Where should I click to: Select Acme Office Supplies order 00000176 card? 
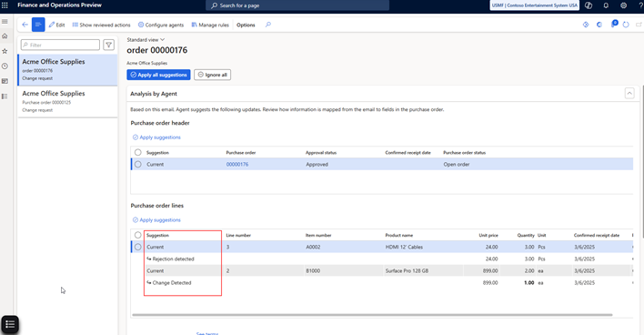[x=68, y=69]
